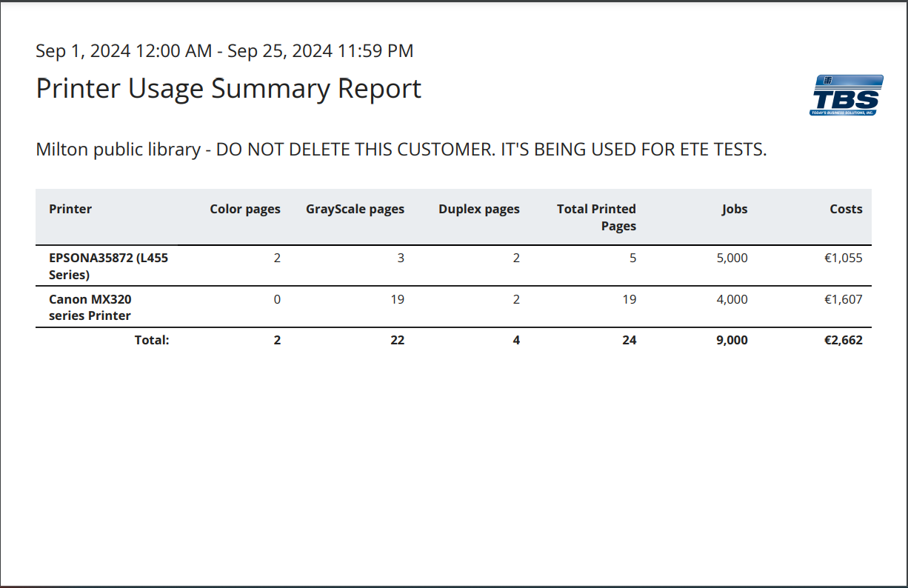Image resolution: width=908 pixels, height=588 pixels.
Task: Select the Jobs column header
Action: point(735,209)
